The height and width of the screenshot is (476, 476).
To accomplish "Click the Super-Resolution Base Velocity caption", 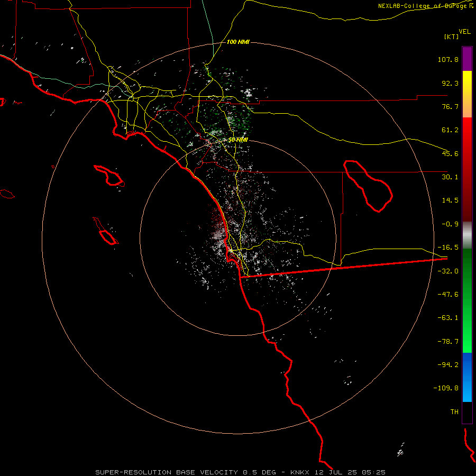I will [x=241, y=472].
